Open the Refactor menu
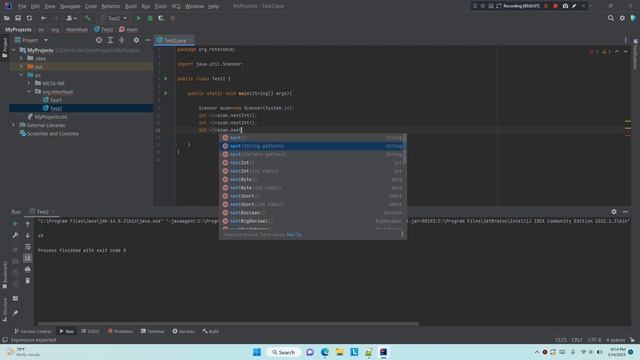 (110, 6)
